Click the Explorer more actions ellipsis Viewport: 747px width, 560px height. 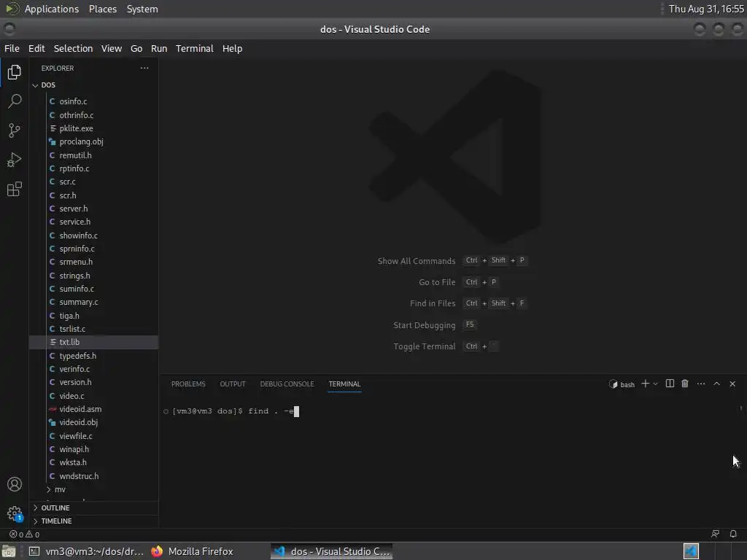[144, 68]
